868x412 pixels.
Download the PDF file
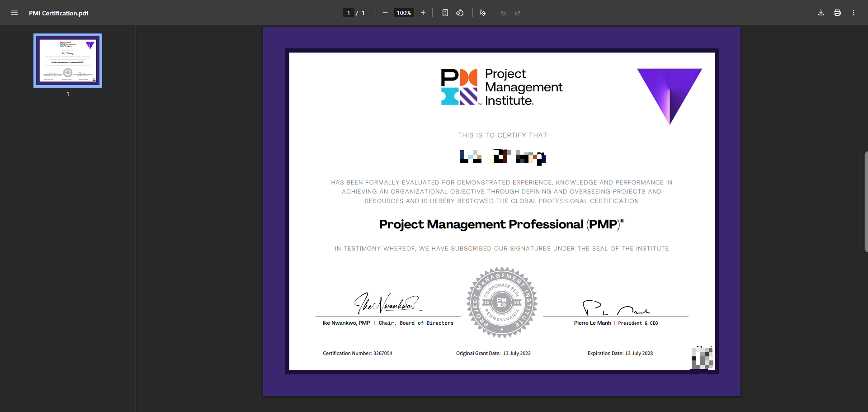(821, 13)
